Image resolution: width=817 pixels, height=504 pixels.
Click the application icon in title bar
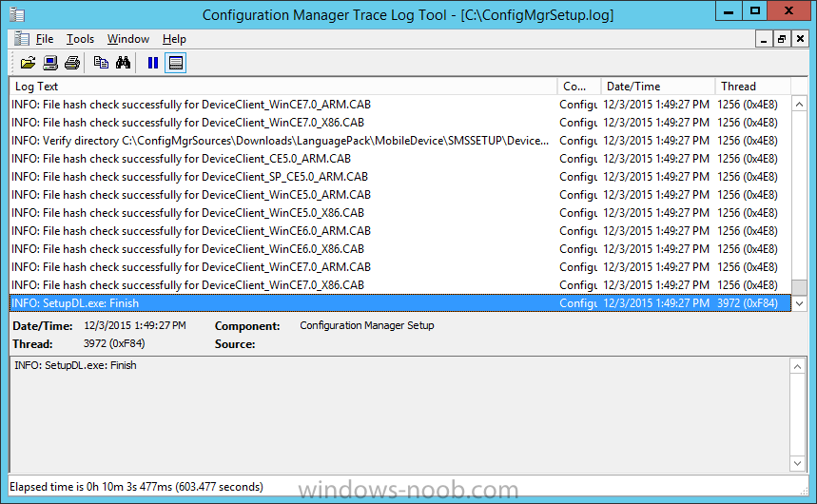[17, 14]
